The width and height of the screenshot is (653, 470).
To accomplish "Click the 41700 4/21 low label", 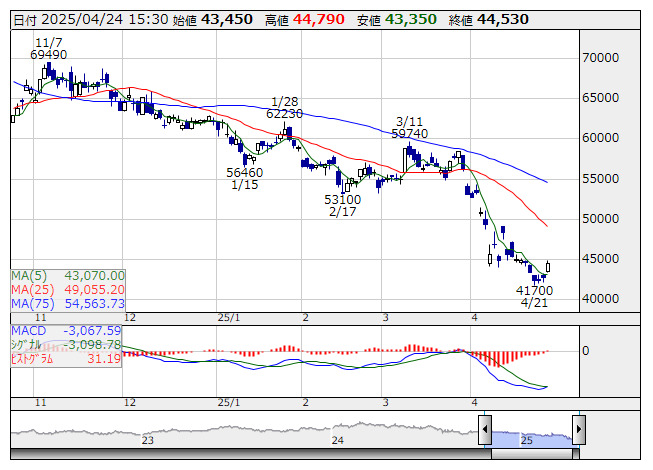I will [534, 296].
